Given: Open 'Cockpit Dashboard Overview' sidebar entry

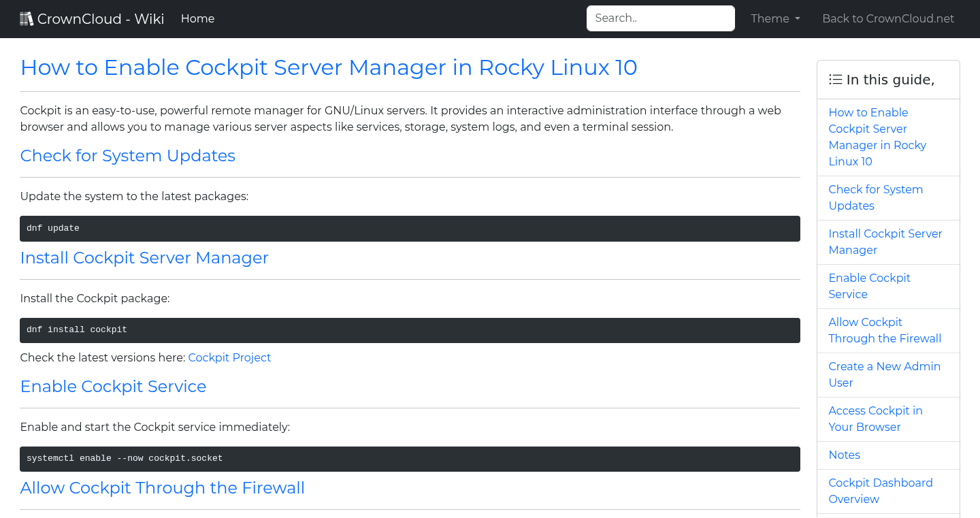Looking at the screenshot, I should point(881,491).
